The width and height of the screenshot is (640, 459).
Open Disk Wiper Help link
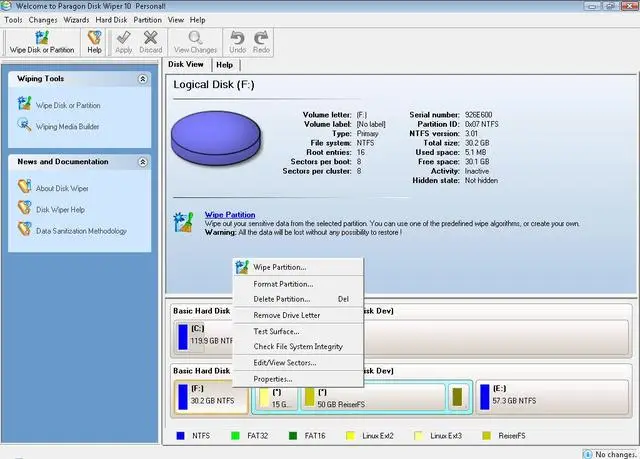click(x=60, y=210)
